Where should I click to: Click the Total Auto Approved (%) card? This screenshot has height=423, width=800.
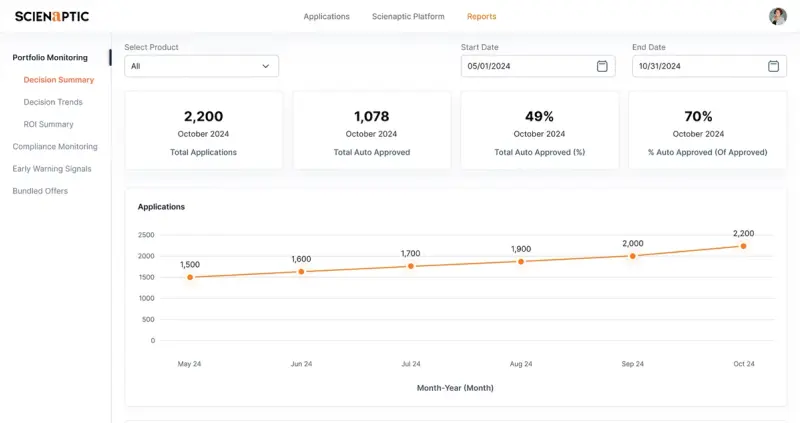(539, 131)
